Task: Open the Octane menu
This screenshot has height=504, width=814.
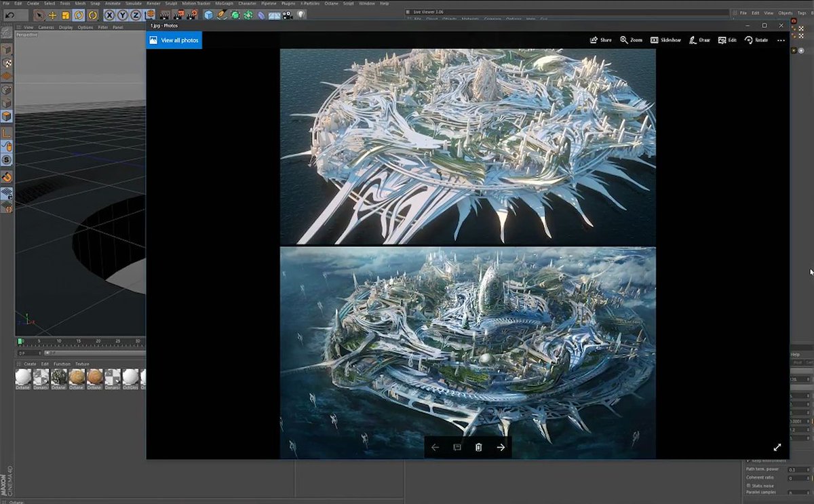Action: click(331, 3)
